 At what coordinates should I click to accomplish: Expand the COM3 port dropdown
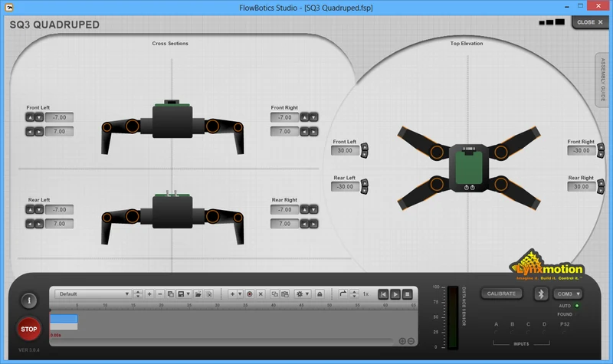coord(568,293)
